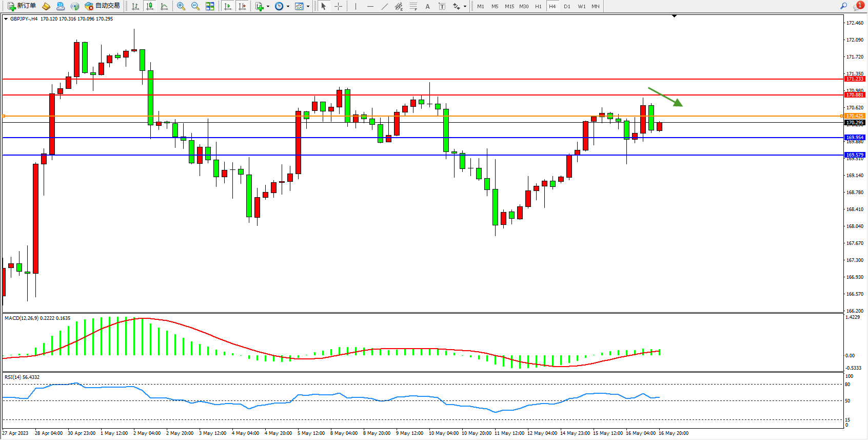Toggle chart shift from right edge
Viewport: 868px width, 440px height.
(242, 6)
